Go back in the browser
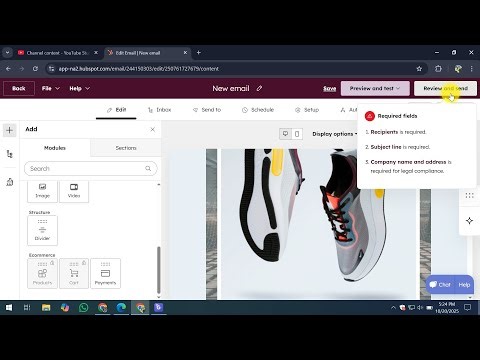This screenshot has height=360, width=480. 8,69
